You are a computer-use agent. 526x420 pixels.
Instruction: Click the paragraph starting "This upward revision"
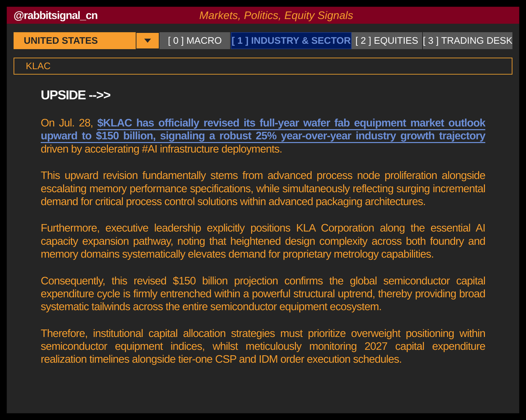pos(263,189)
